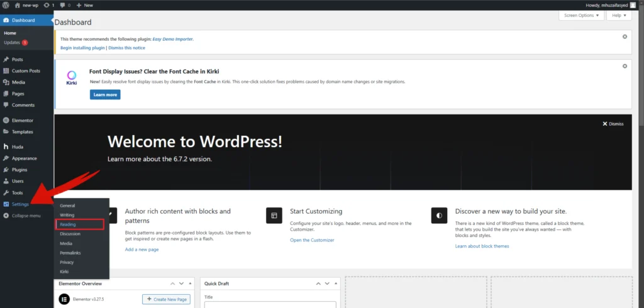Open Updates under the Dashboard menu
This screenshot has width=644, height=308.
coord(16,42)
